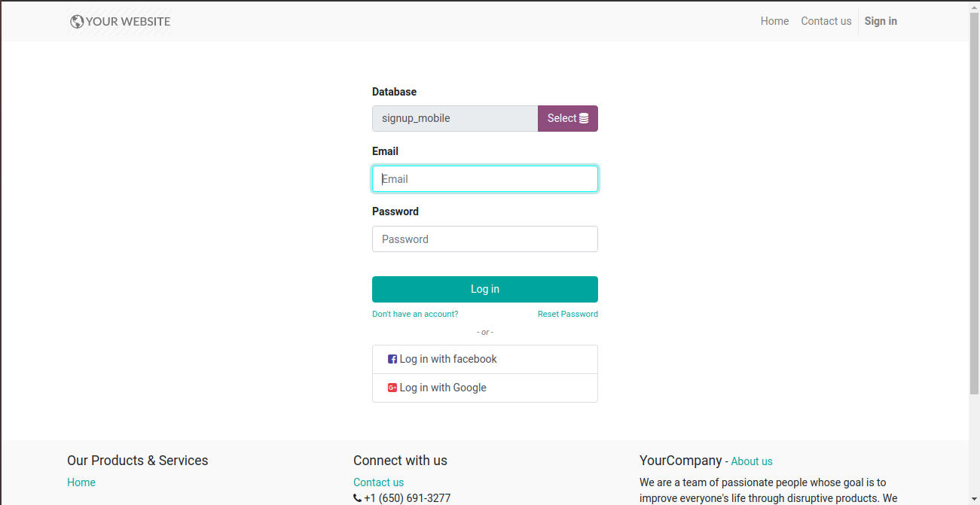Open Contact us in the top navigation
This screenshot has height=505, width=980.
(x=826, y=21)
